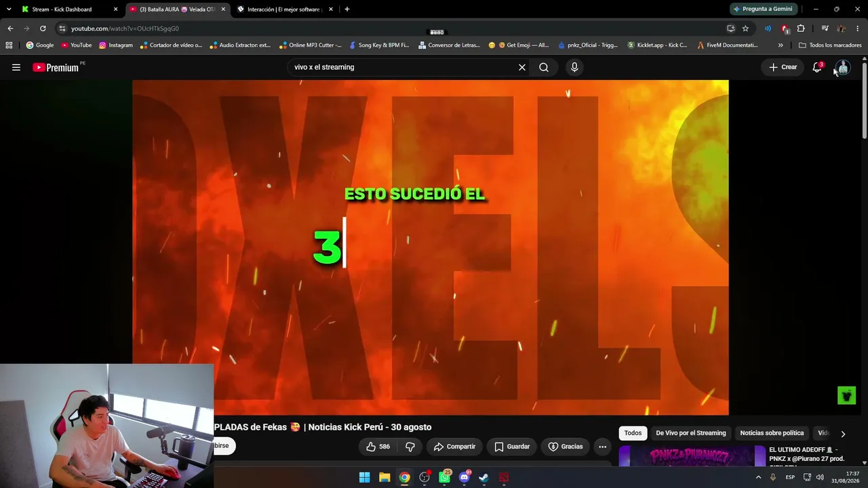Image resolution: width=868 pixels, height=488 pixels.
Task: Open the pnkz_Oficial Trigger bookmark
Action: pyautogui.click(x=587, y=45)
